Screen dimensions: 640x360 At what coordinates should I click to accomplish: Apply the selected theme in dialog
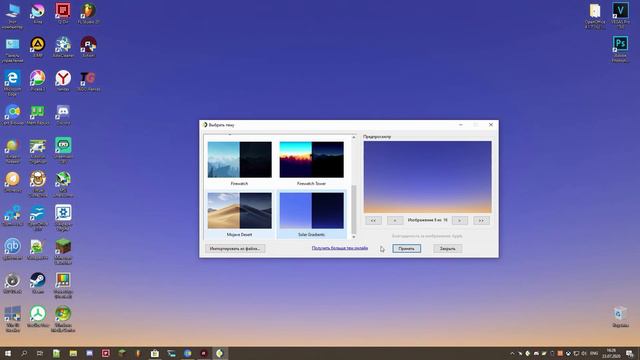pyautogui.click(x=407, y=248)
